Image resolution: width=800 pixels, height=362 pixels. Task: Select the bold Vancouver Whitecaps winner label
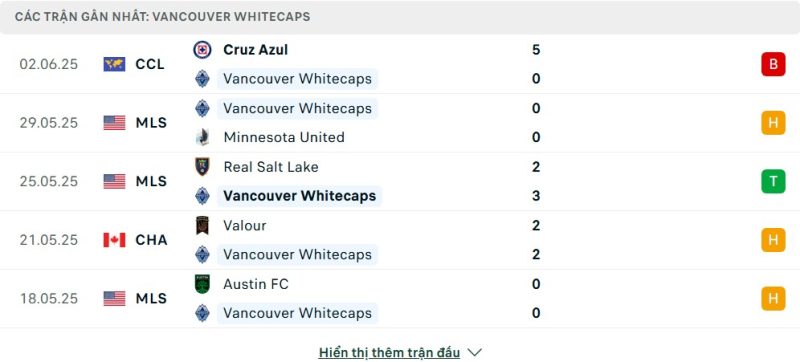(x=299, y=196)
